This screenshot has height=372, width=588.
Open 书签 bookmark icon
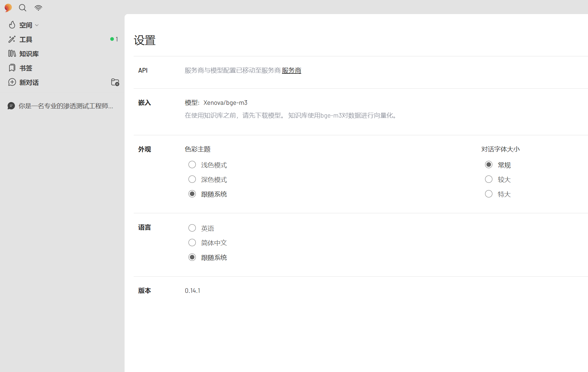click(12, 68)
